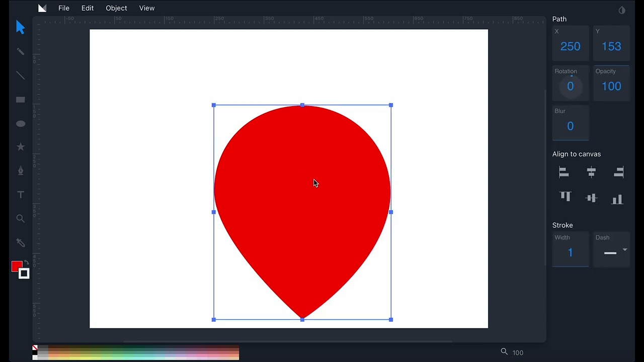
Task: Pick the Rectangle tool
Action: 21,100
